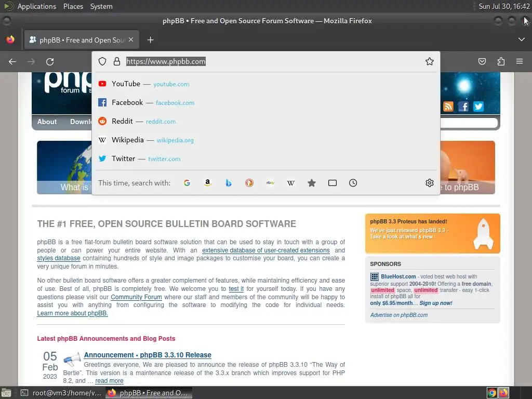The image size is (532, 399).
Task: Open styles database link
Action: pyautogui.click(x=59, y=258)
